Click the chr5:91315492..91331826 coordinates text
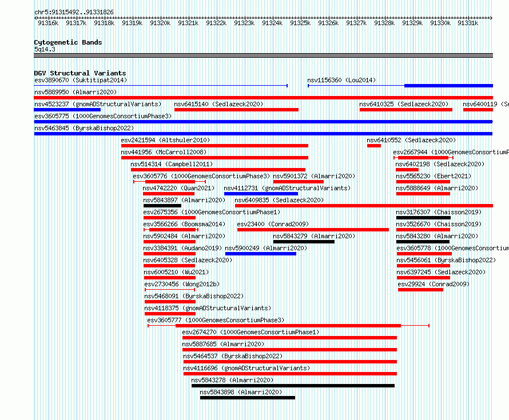This screenshot has width=509, height=420. click(x=74, y=13)
